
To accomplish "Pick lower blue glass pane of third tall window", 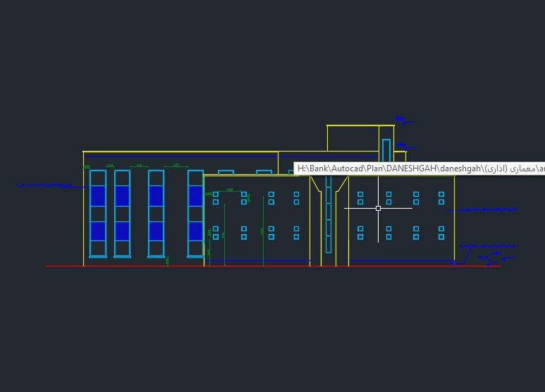I will pyautogui.click(x=156, y=231).
